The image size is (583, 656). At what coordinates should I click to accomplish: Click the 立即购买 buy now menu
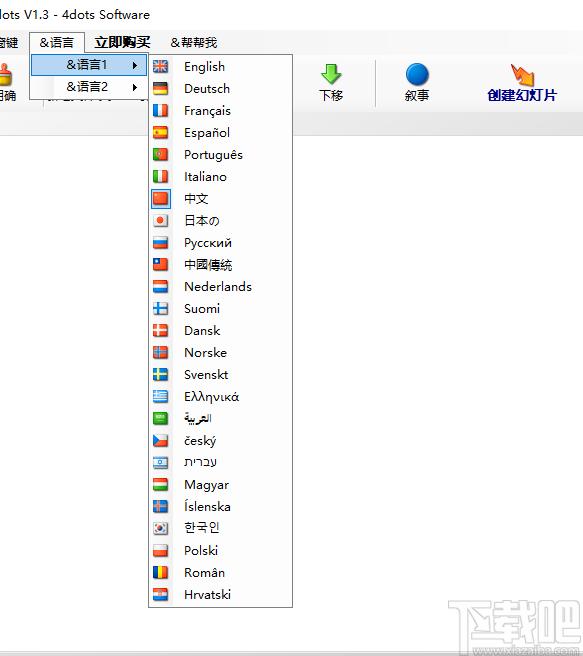point(122,42)
